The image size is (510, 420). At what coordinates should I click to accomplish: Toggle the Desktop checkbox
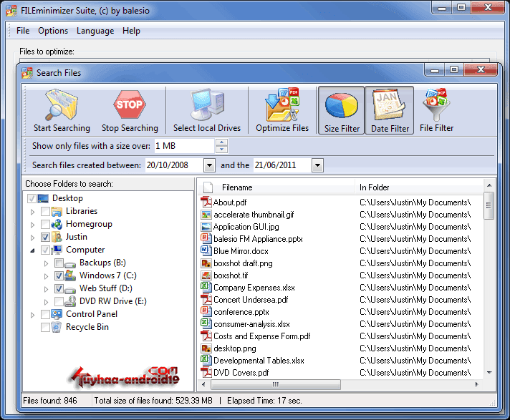(x=32, y=198)
